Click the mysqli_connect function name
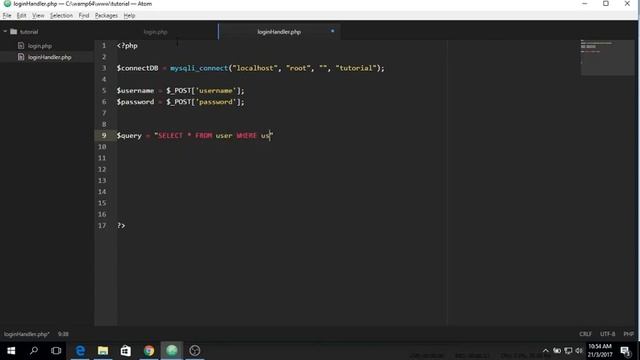Viewport: 640px width, 360px height. pyautogui.click(x=199, y=68)
